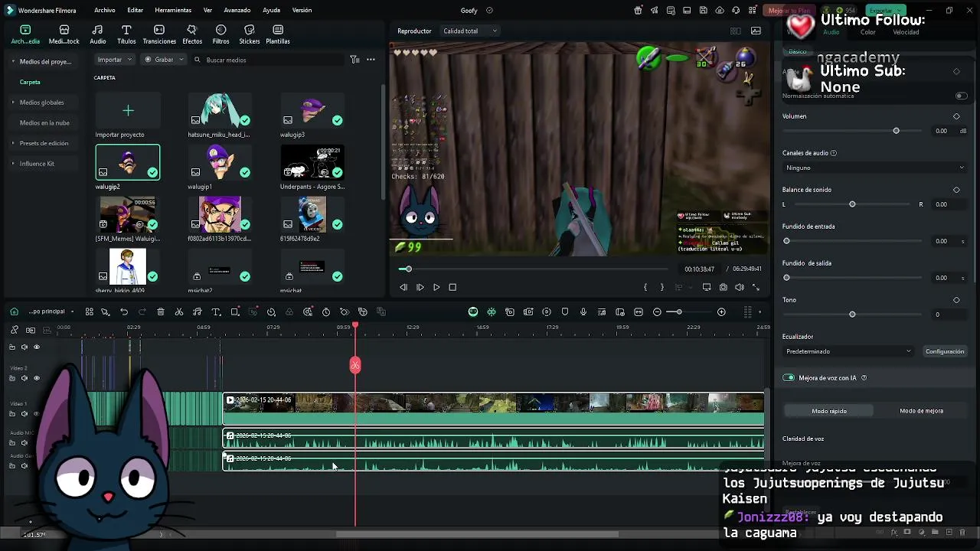Toggle eye visibility on Video 2 track
This screenshot has height=551, width=980.
pos(37,378)
